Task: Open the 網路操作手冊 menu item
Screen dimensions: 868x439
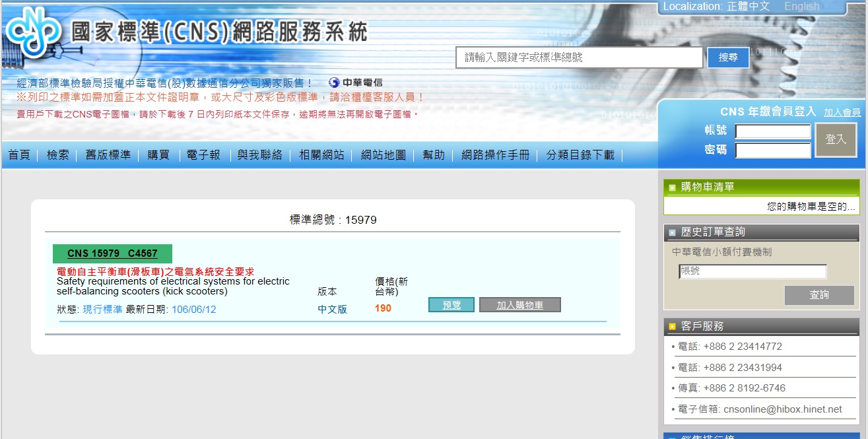Action: point(496,156)
